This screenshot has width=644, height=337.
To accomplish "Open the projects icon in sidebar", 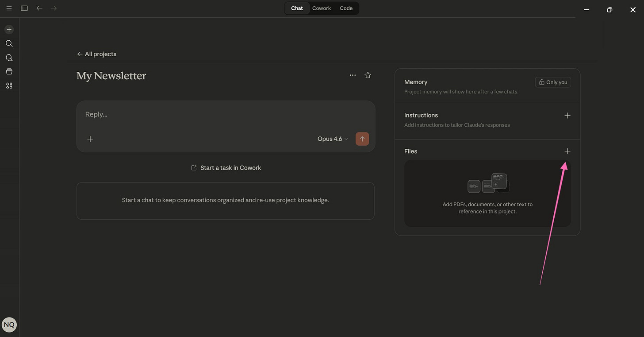I will [9, 71].
